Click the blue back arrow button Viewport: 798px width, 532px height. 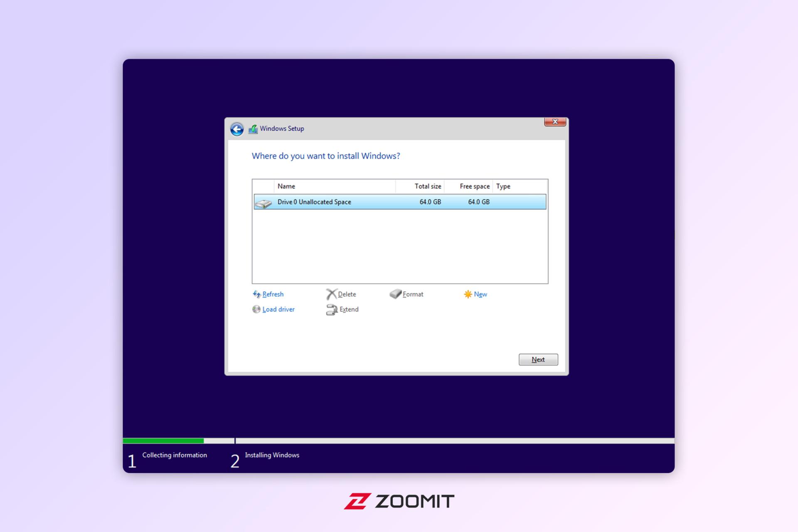(237, 129)
